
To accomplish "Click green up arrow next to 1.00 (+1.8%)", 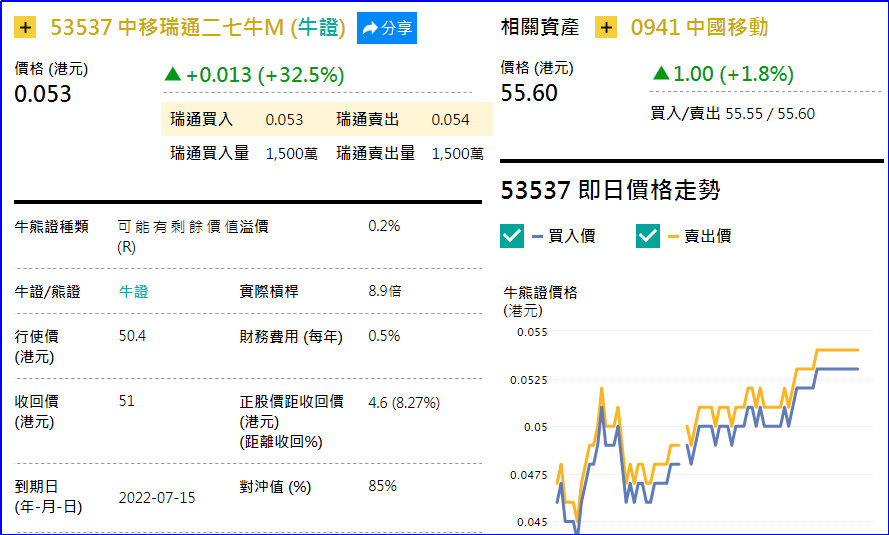I will click(661, 74).
